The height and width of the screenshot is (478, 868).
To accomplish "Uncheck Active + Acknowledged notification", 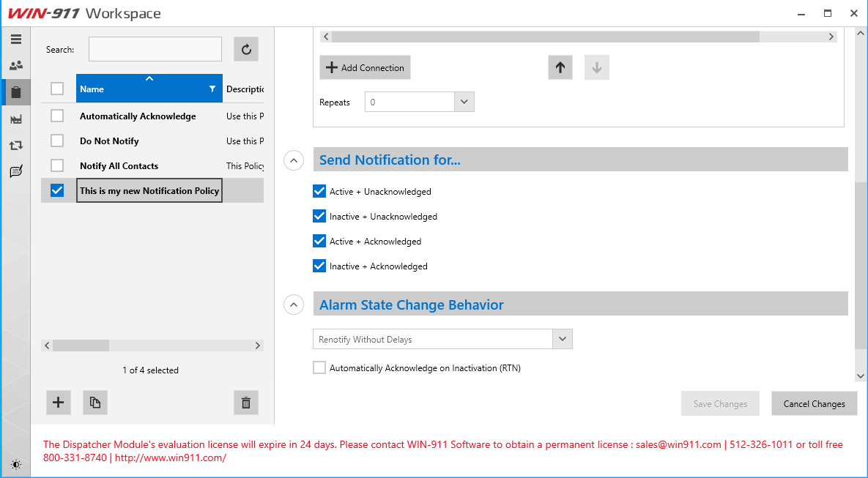I will coord(319,242).
